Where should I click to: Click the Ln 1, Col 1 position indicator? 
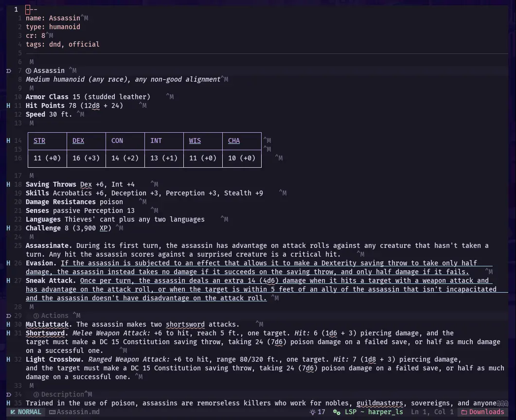pyautogui.click(x=432, y=412)
